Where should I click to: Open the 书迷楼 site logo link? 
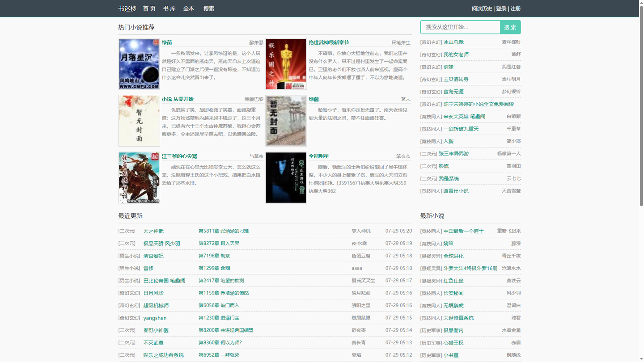[x=128, y=8]
